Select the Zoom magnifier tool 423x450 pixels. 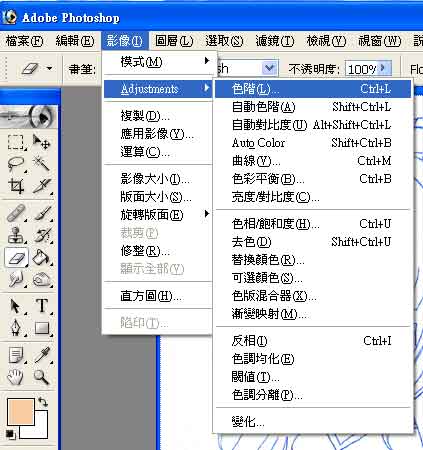click(41, 377)
